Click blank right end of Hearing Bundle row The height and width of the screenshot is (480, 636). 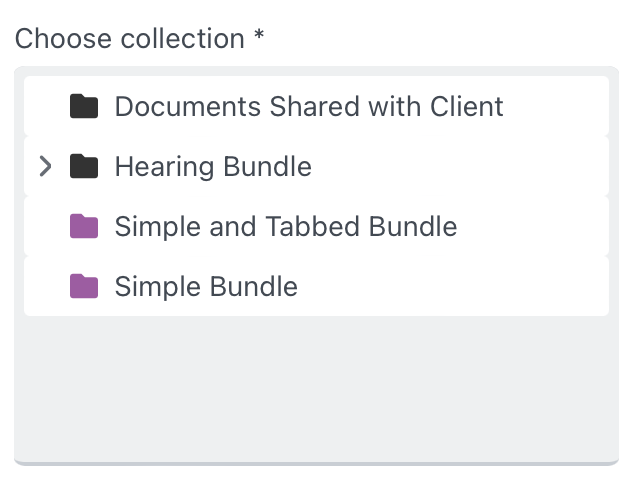[x=500, y=166]
